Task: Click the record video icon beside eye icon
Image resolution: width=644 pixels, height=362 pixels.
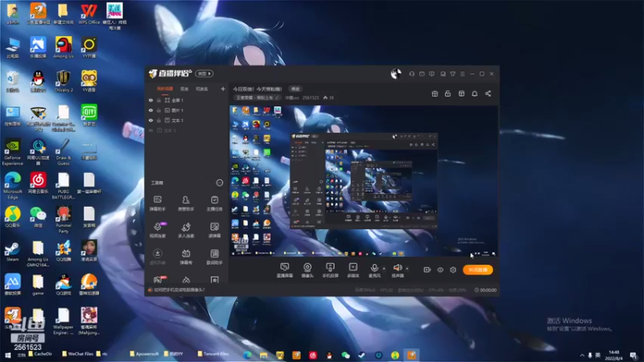Action: click(x=427, y=269)
